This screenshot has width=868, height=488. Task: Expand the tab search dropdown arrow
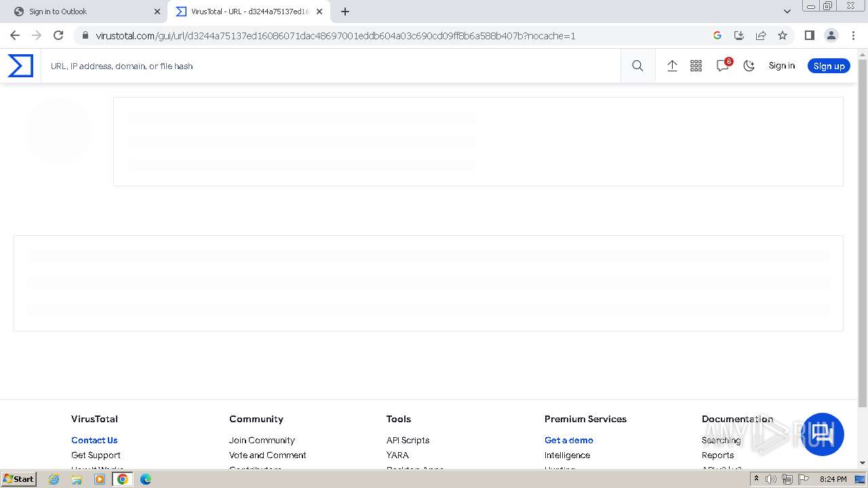click(x=787, y=11)
